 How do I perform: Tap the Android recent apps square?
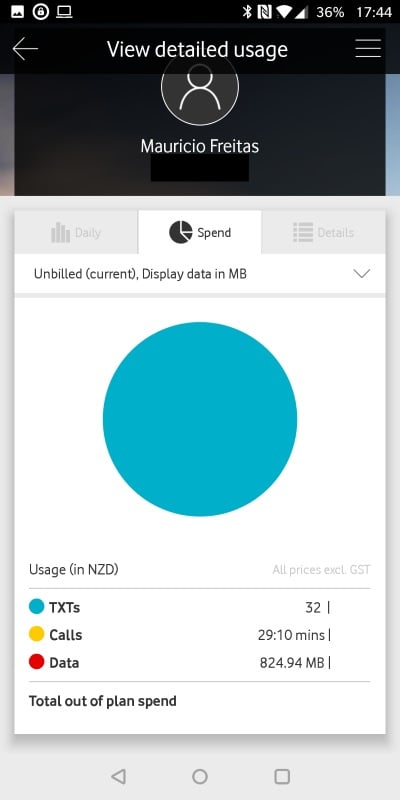click(282, 776)
